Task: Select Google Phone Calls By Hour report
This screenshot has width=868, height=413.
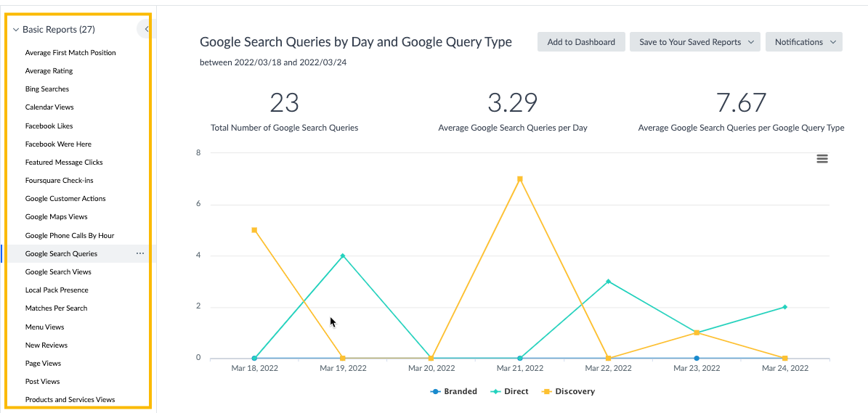Action: point(70,235)
